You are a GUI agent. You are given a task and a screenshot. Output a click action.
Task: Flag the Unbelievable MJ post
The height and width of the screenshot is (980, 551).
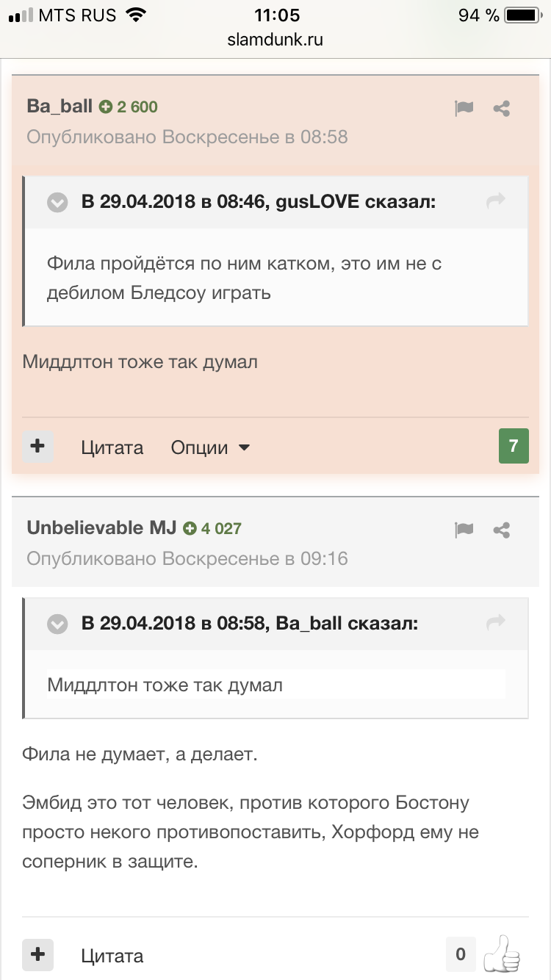(x=464, y=530)
